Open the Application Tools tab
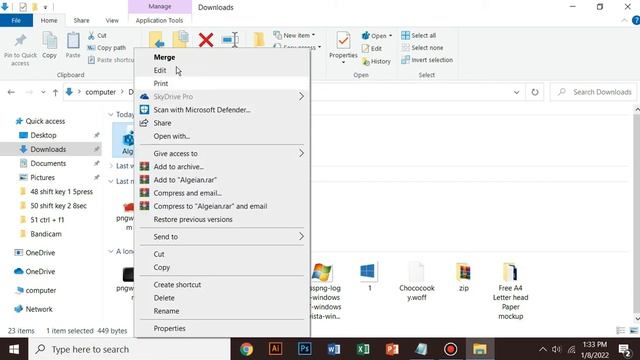Screen dimensions: 640x360 coord(159,20)
